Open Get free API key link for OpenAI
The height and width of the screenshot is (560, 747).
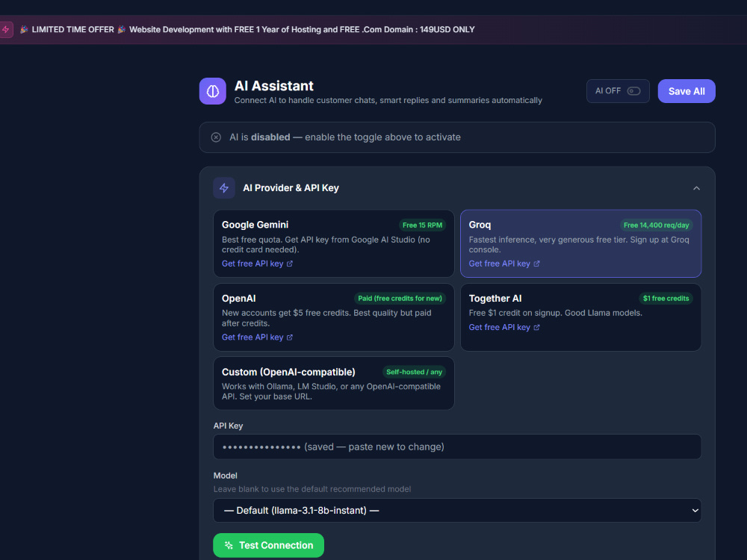257,337
